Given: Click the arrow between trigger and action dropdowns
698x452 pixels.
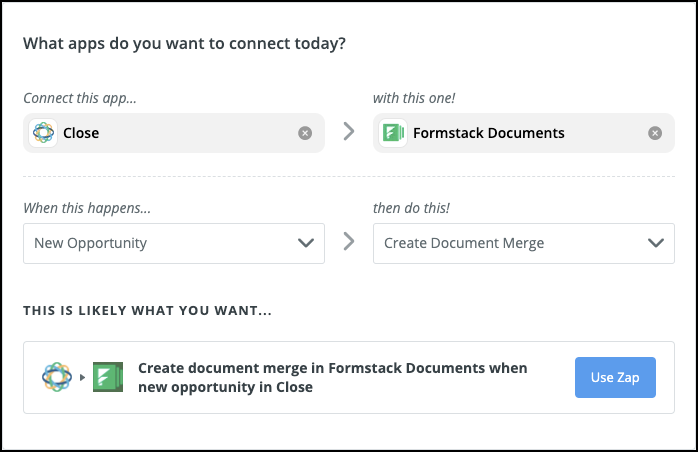Looking at the screenshot, I should [x=349, y=243].
